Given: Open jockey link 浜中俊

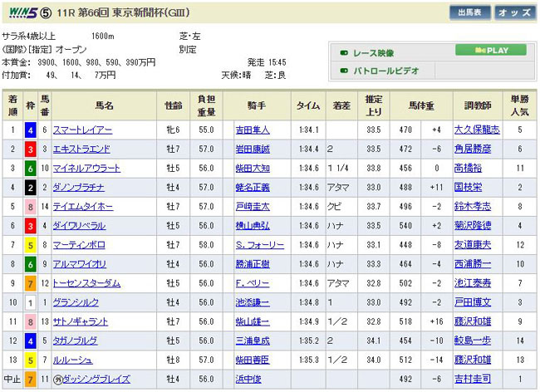Looking at the screenshot, I should [248, 379].
